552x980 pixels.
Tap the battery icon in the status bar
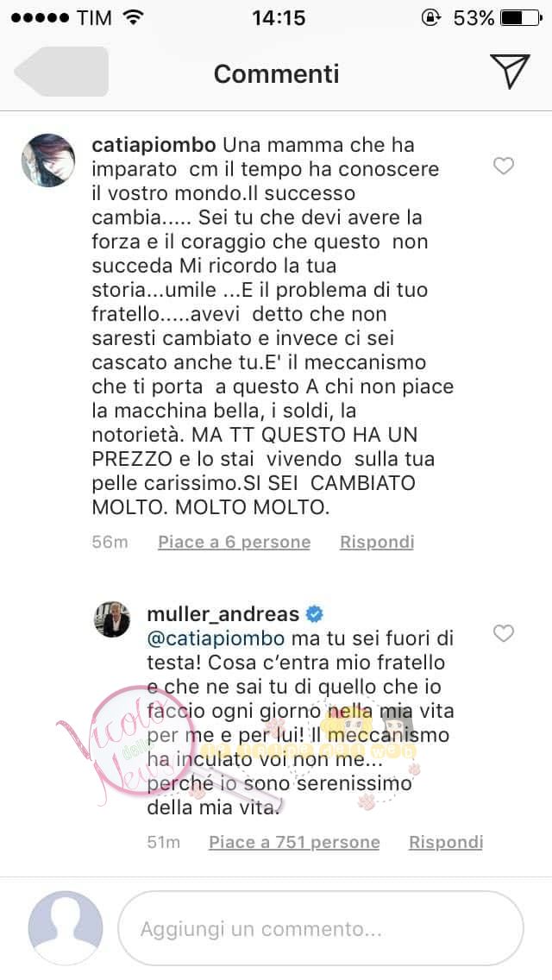click(521, 17)
